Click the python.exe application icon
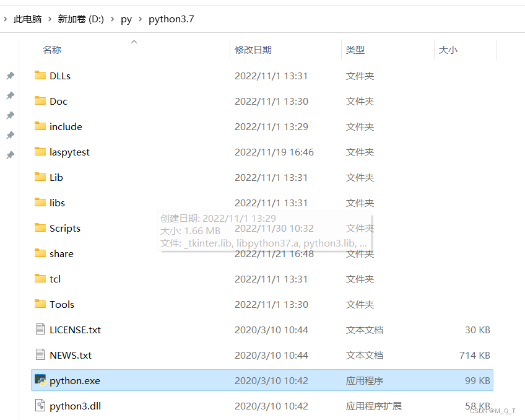 pos(40,380)
